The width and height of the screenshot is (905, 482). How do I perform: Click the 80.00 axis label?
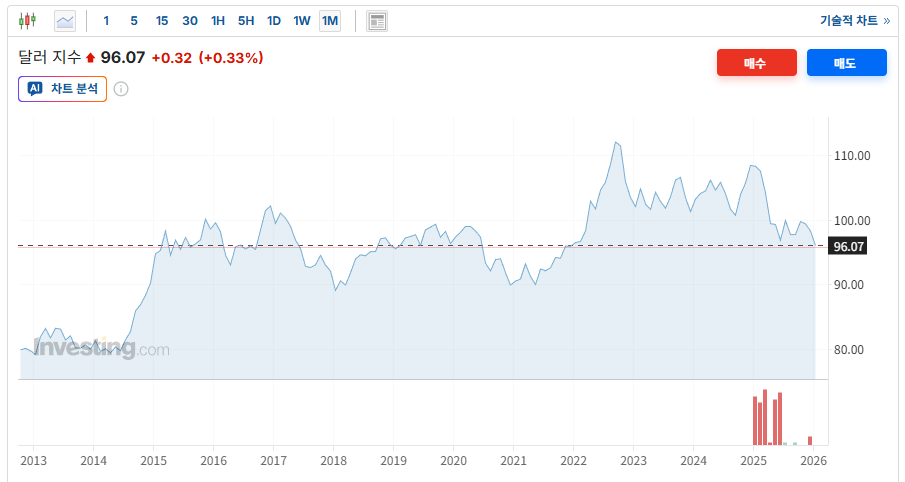849,350
